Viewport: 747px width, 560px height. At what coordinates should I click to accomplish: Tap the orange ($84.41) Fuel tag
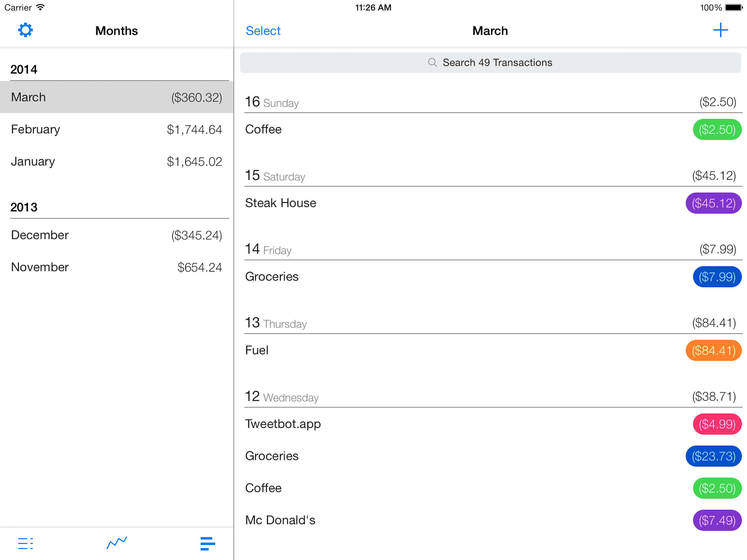[x=713, y=351]
